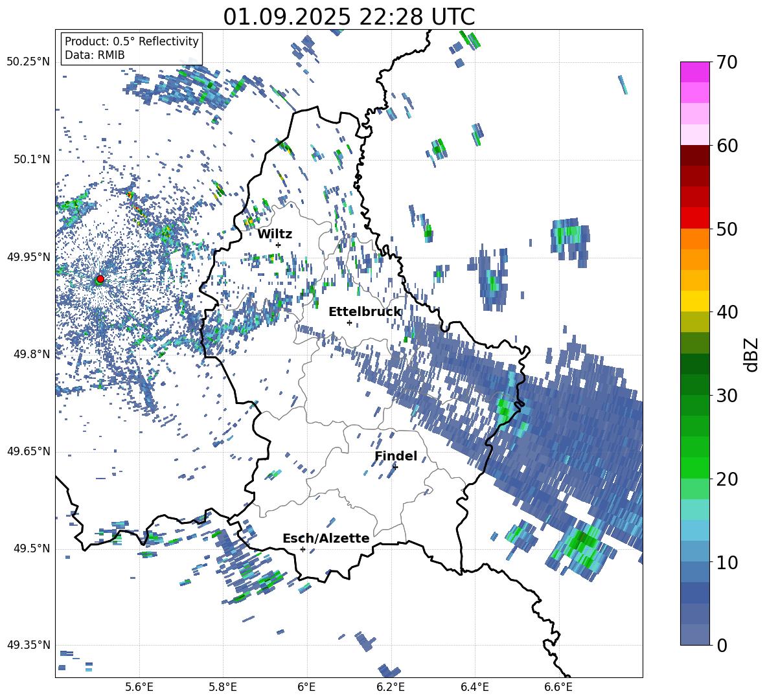
Task: Pick the bright green swatch just above 20 dBZ
Action: point(694,468)
